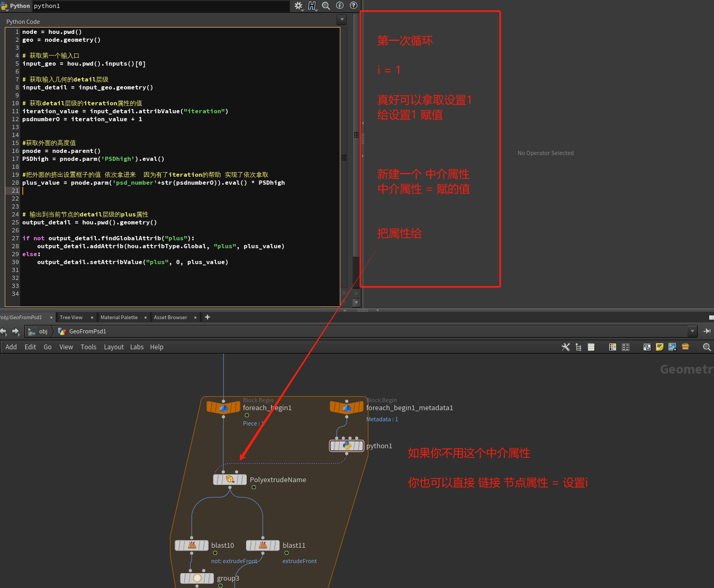This screenshot has width=714, height=588.
Task: Switch to the Material Palette tab
Action: [x=119, y=318]
